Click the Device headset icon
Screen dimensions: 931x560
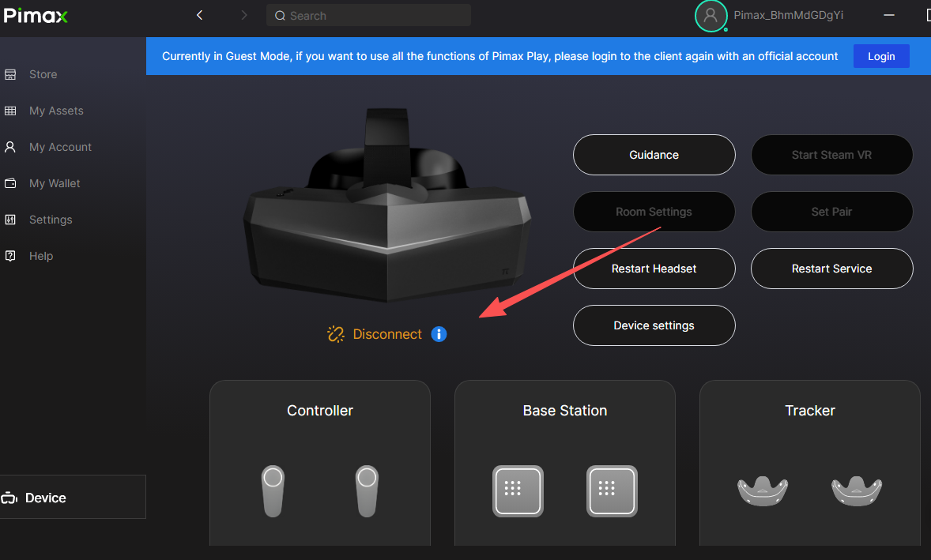pyautogui.click(x=9, y=498)
